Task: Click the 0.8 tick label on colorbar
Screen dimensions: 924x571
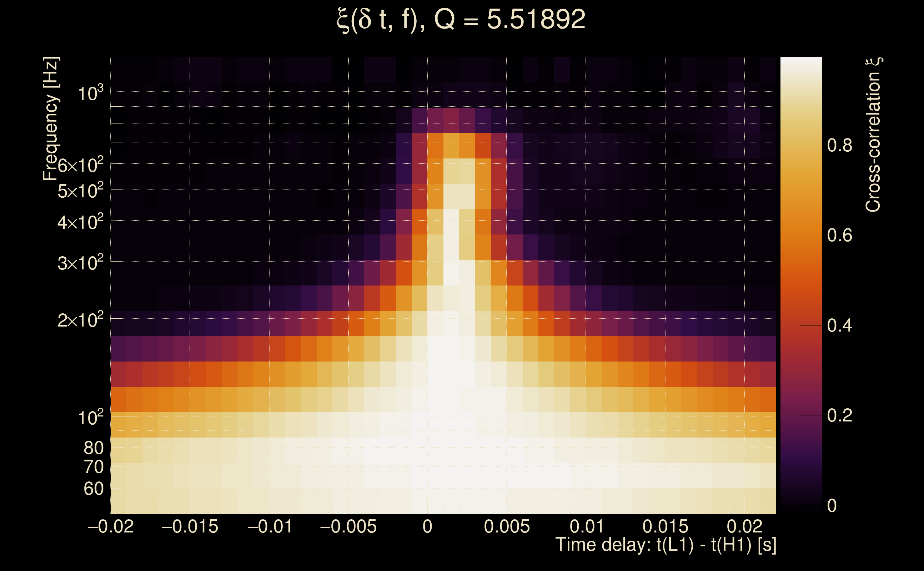Action: click(839, 145)
